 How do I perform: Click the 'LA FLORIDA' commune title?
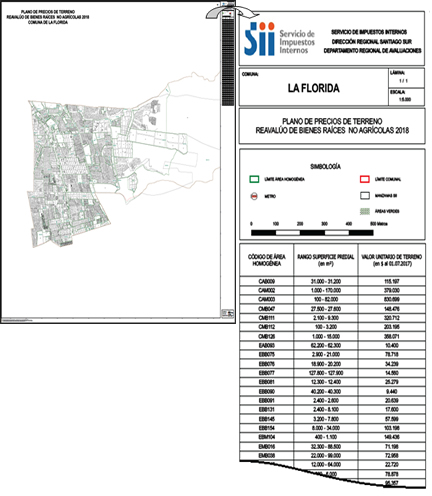tap(314, 88)
